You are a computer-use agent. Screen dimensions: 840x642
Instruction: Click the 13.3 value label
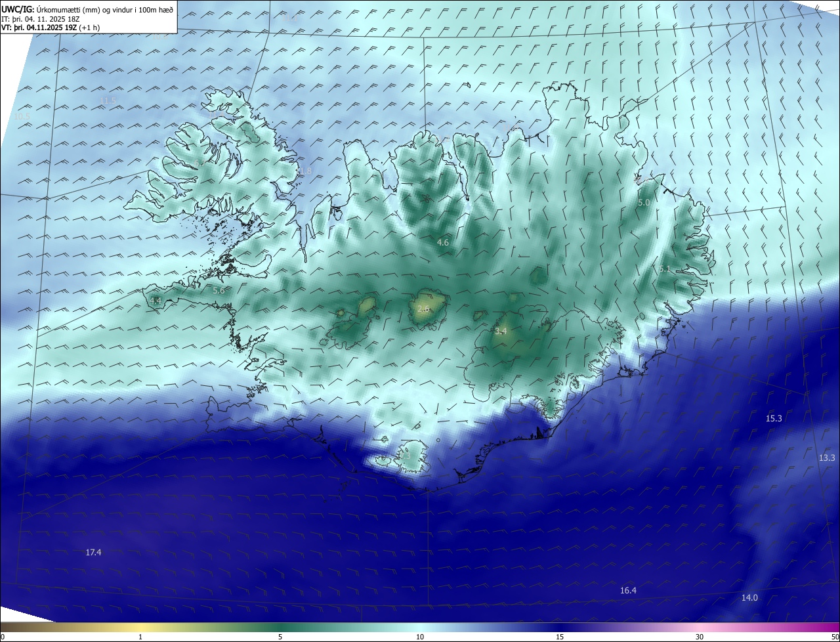(827, 458)
